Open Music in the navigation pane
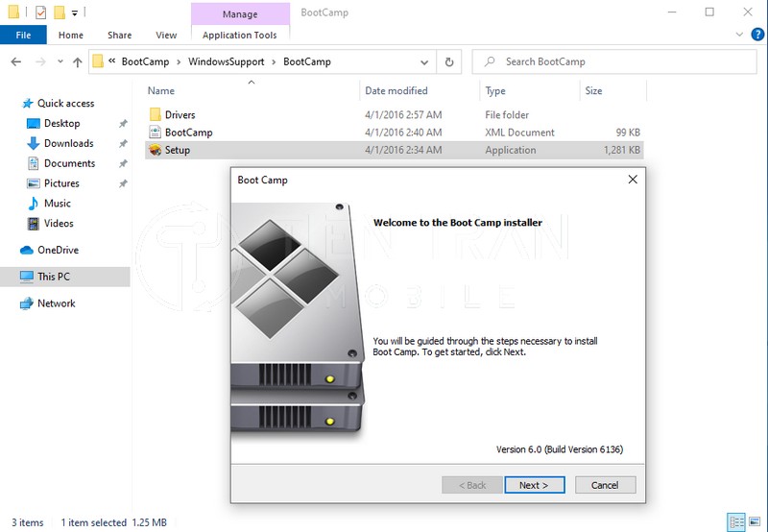Viewport: 768px width, 532px height. point(58,204)
